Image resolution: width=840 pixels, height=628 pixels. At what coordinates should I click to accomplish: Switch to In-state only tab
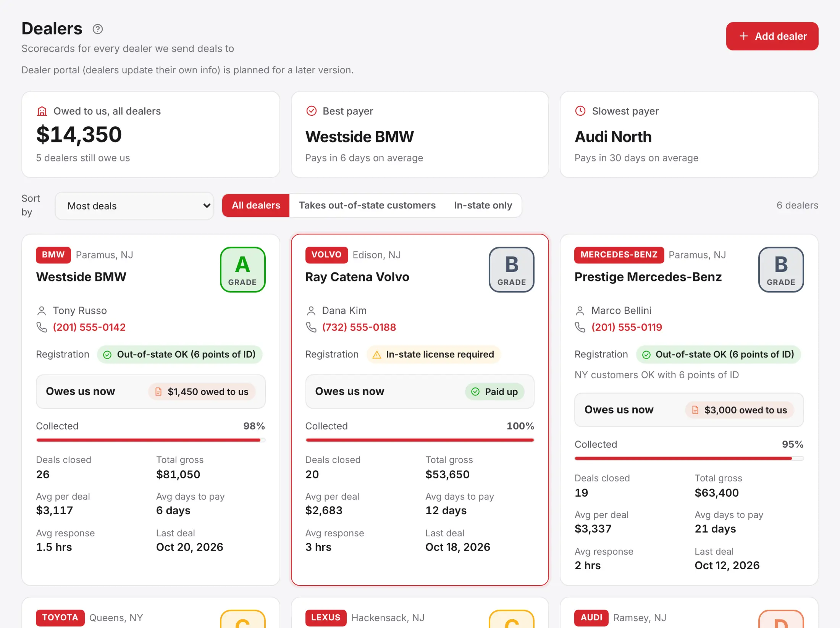click(483, 205)
